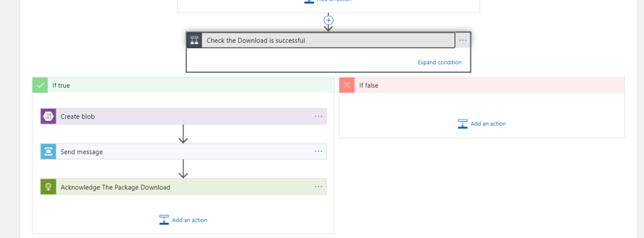Expand the Acknowledge The Package Download action card

[x=184, y=187]
